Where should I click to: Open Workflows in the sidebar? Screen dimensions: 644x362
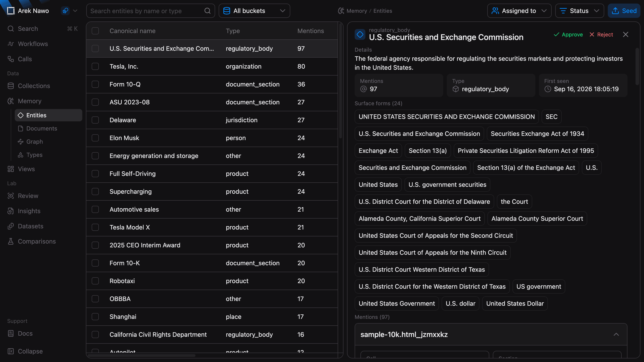click(x=42, y=44)
